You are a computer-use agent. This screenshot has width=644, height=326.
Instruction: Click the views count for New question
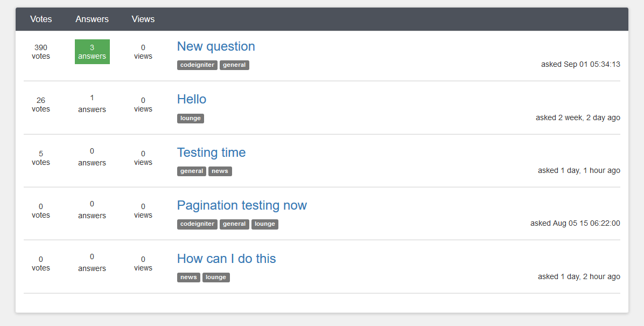(x=143, y=52)
